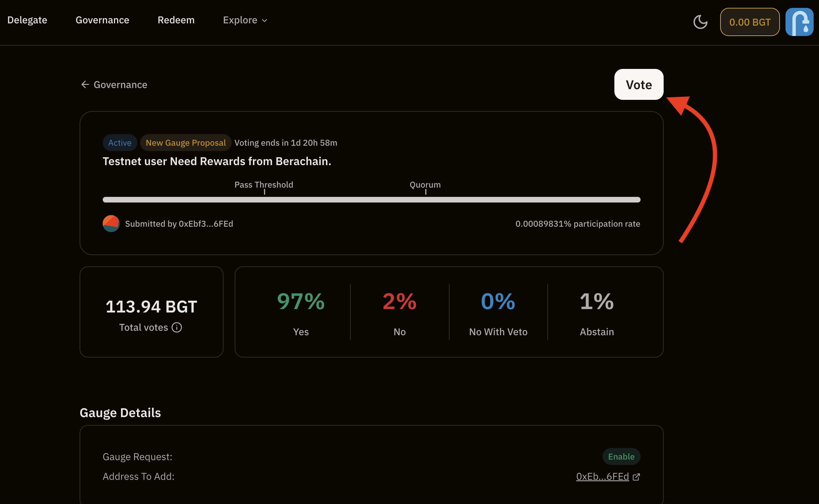Open external link icon next to address
The height and width of the screenshot is (504, 819).
pos(636,477)
